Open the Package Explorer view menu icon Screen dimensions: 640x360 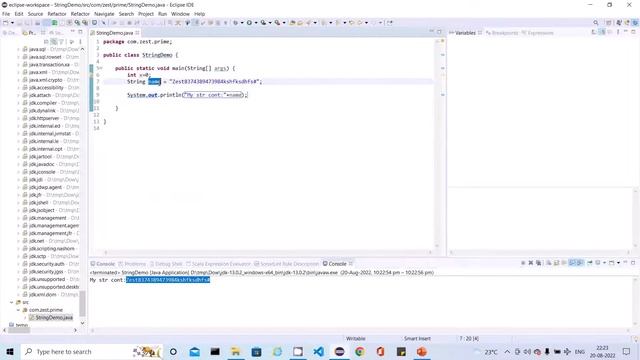80,42
